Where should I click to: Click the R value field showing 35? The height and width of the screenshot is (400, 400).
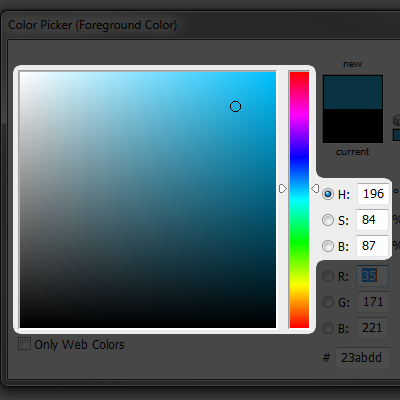pyautogui.click(x=372, y=276)
